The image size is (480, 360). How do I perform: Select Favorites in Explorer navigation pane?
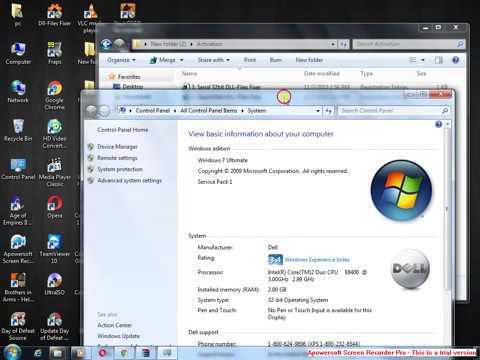pyautogui.click(x=125, y=77)
